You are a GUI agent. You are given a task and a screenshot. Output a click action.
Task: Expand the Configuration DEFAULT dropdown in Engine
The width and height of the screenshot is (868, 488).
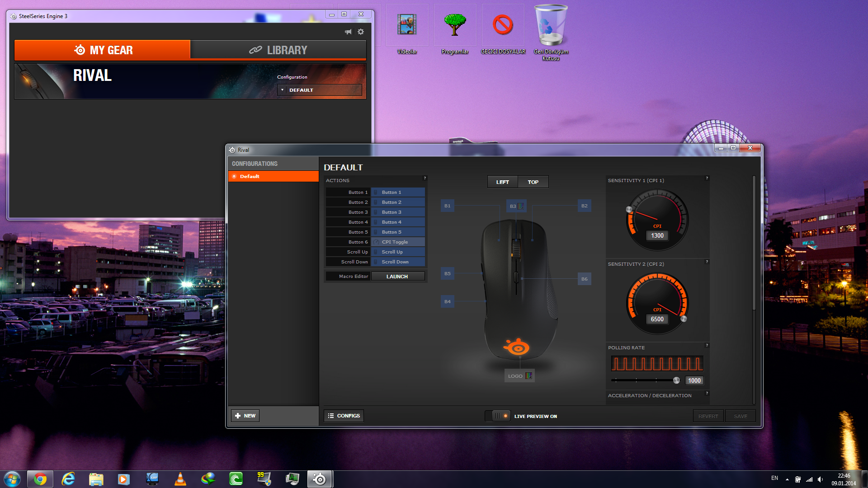pos(319,90)
